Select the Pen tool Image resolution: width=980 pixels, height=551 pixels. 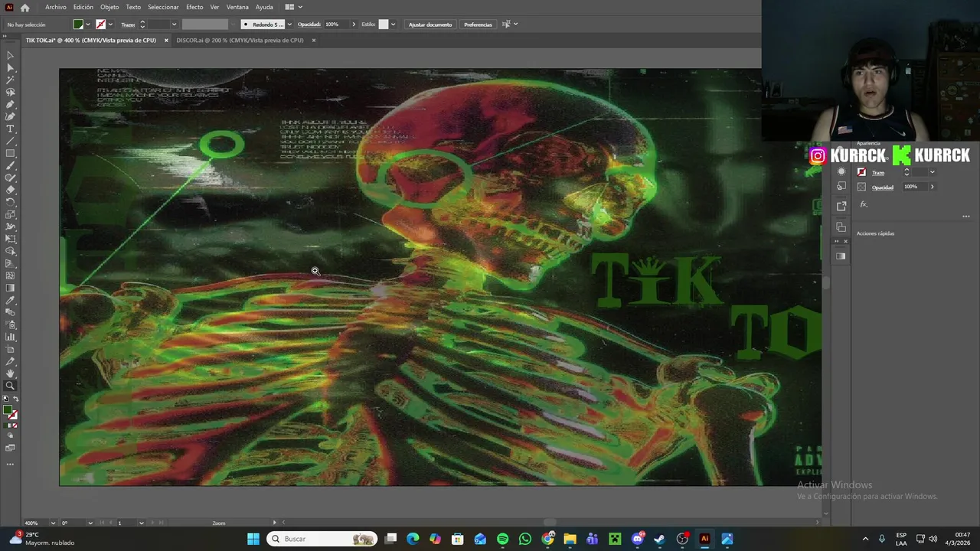10,104
